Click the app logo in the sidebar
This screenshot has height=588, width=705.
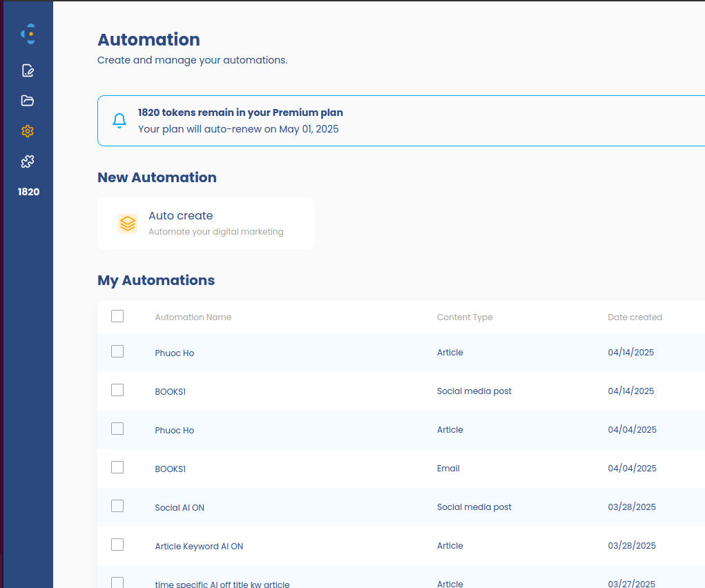[x=28, y=33]
